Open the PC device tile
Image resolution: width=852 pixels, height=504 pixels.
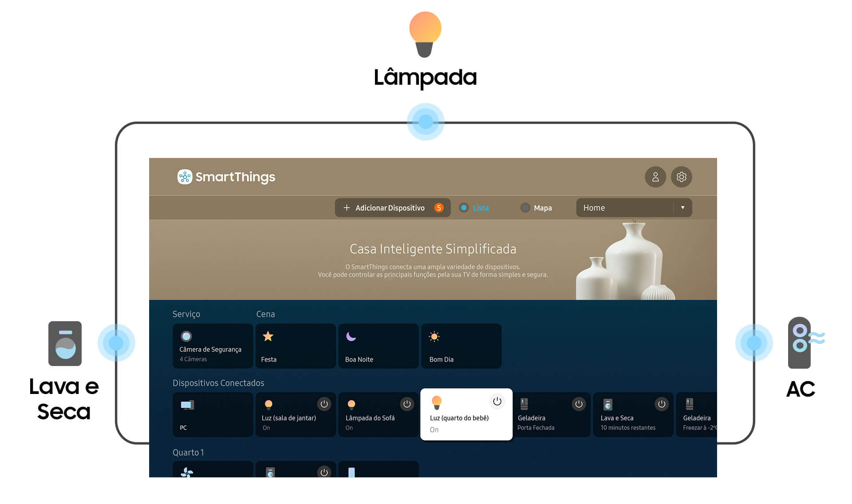point(213,415)
